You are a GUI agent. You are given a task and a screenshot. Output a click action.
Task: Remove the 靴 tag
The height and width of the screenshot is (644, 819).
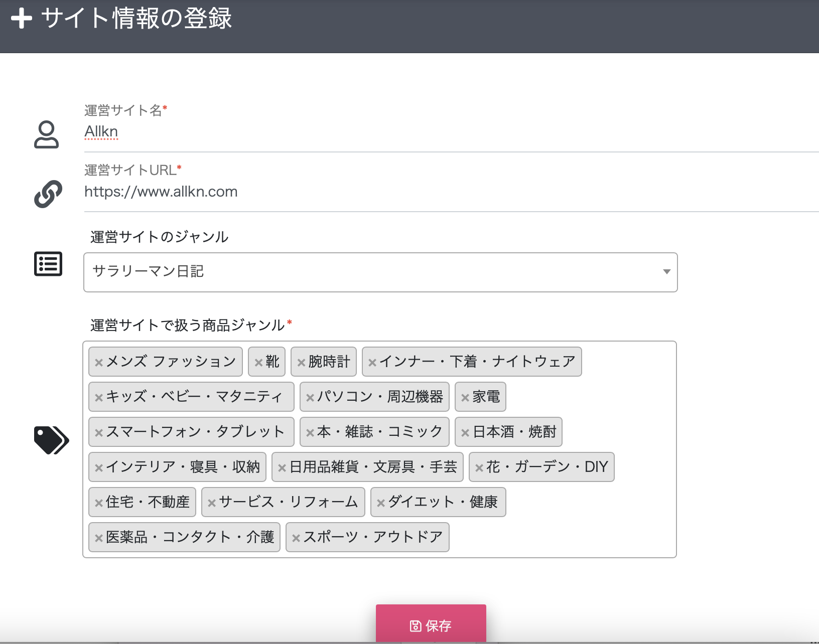tap(258, 363)
